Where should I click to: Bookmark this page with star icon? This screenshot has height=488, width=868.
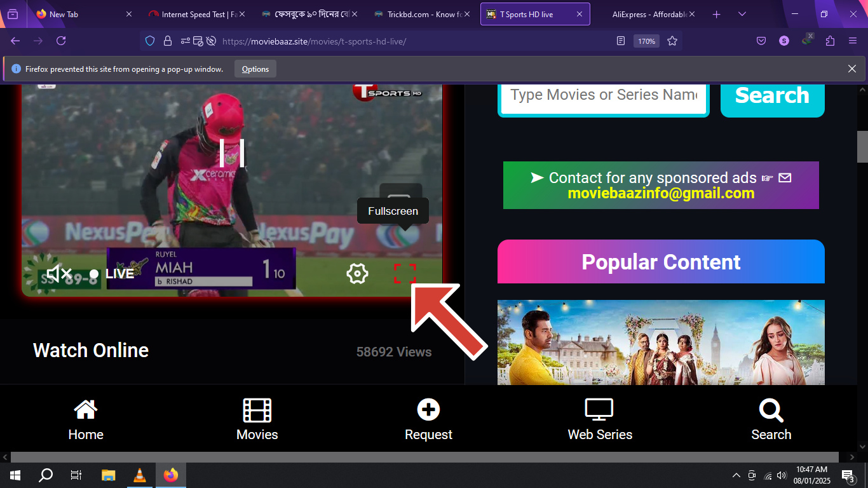point(672,41)
